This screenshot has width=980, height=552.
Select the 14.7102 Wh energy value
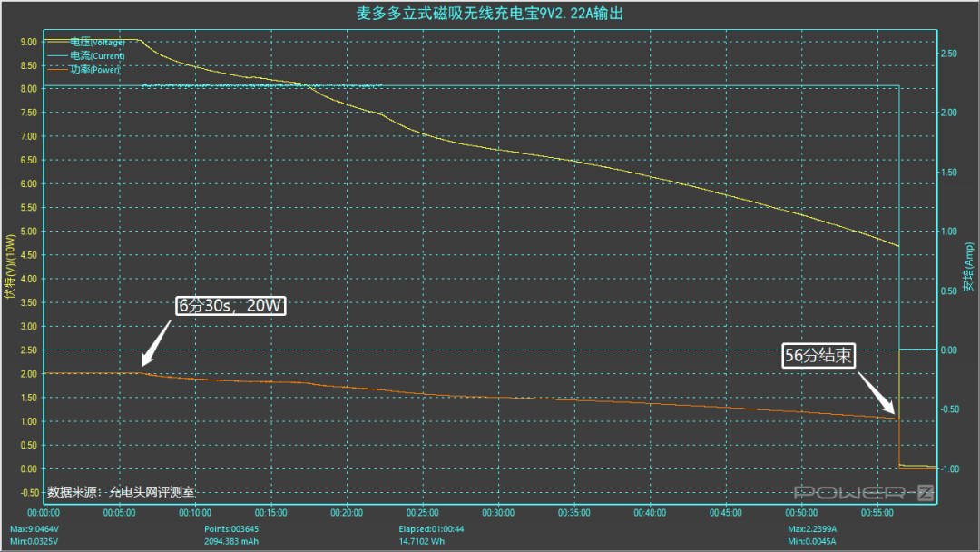(422, 541)
